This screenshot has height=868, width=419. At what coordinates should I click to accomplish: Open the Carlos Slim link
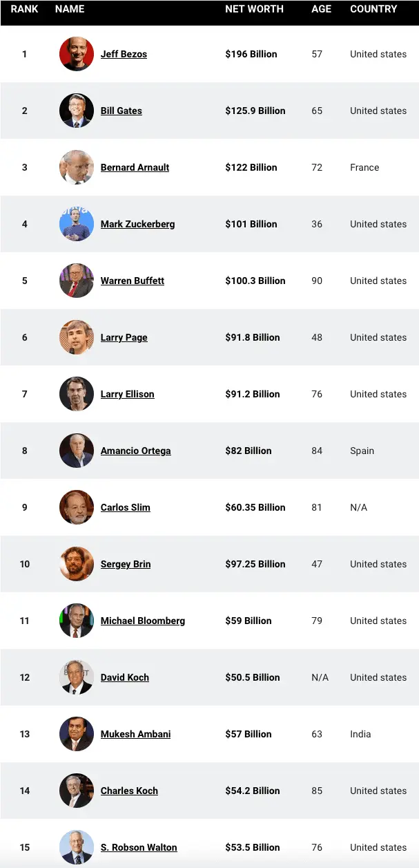tap(126, 507)
